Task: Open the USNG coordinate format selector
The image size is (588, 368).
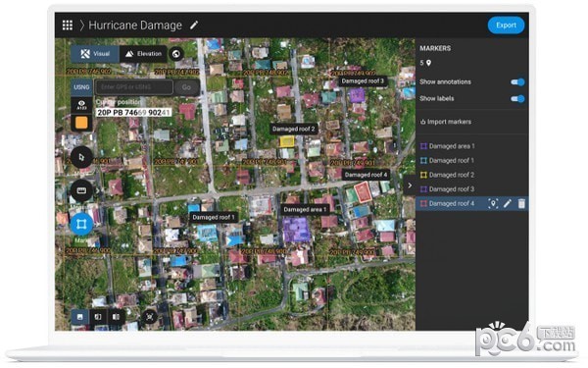Action: 81,87
